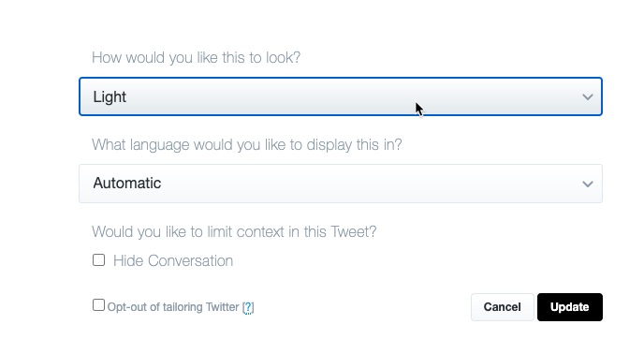
Task: Focus the theme select box showing Light
Action: [341, 96]
